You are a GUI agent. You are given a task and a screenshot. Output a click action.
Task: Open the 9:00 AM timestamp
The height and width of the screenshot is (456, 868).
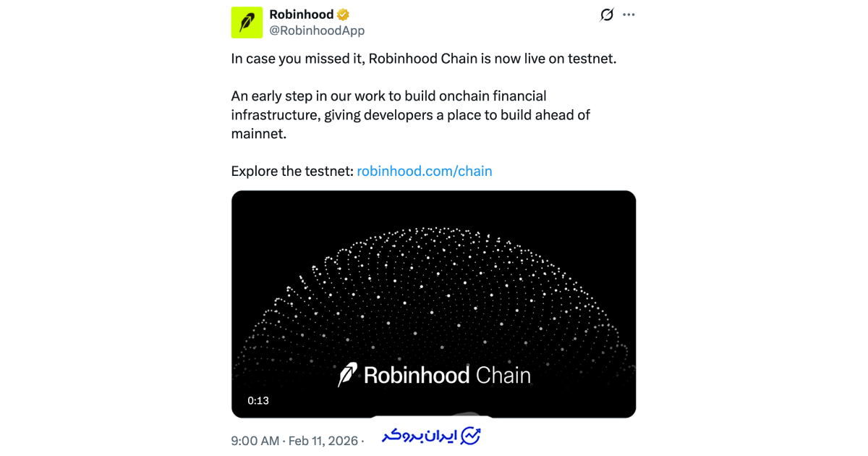tap(255, 440)
